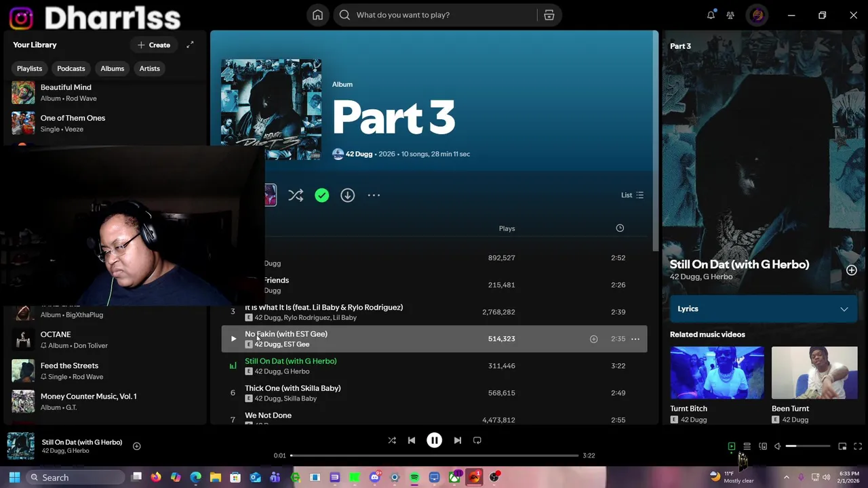Sort tracks by the duration clock icon
This screenshot has height=488, width=868.
pyautogui.click(x=620, y=228)
